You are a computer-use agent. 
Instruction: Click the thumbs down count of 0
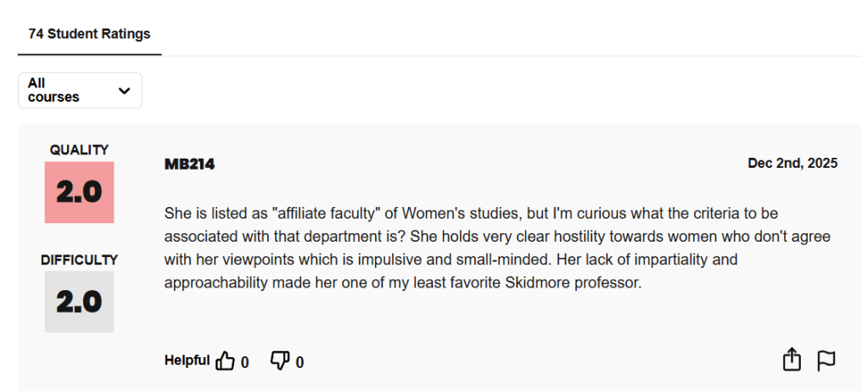[300, 362]
